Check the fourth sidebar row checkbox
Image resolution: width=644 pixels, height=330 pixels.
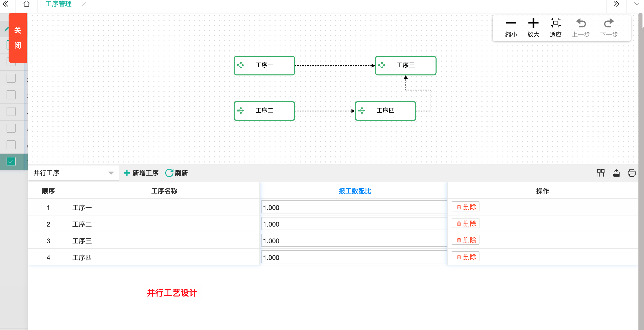click(x=11, y=95)
